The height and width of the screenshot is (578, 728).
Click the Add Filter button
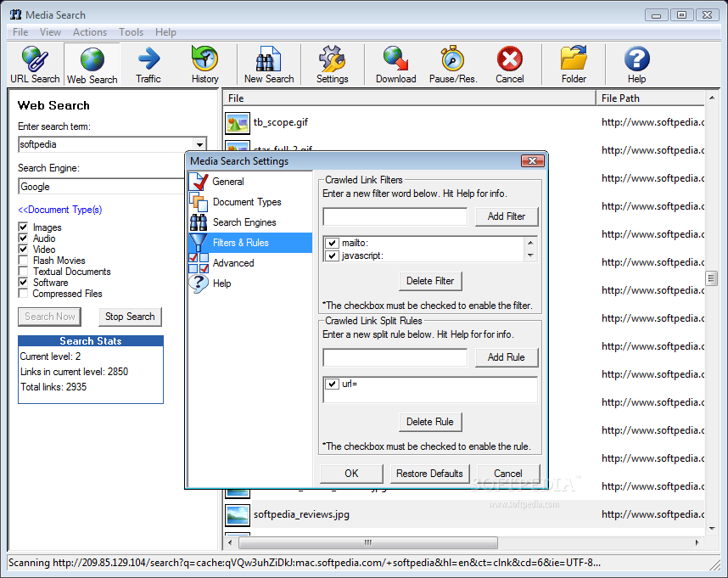click(x=506, y=216)
